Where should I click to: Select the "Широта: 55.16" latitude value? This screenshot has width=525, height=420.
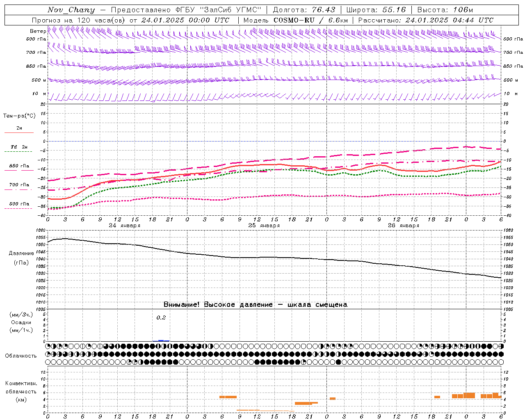[376, 10]
